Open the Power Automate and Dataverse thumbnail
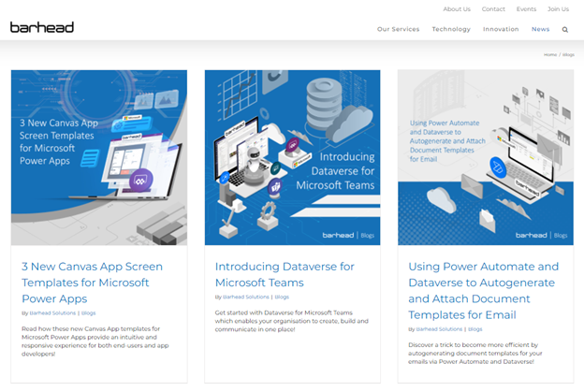Viewport: 584px width, 392px height. pos(486,157)
